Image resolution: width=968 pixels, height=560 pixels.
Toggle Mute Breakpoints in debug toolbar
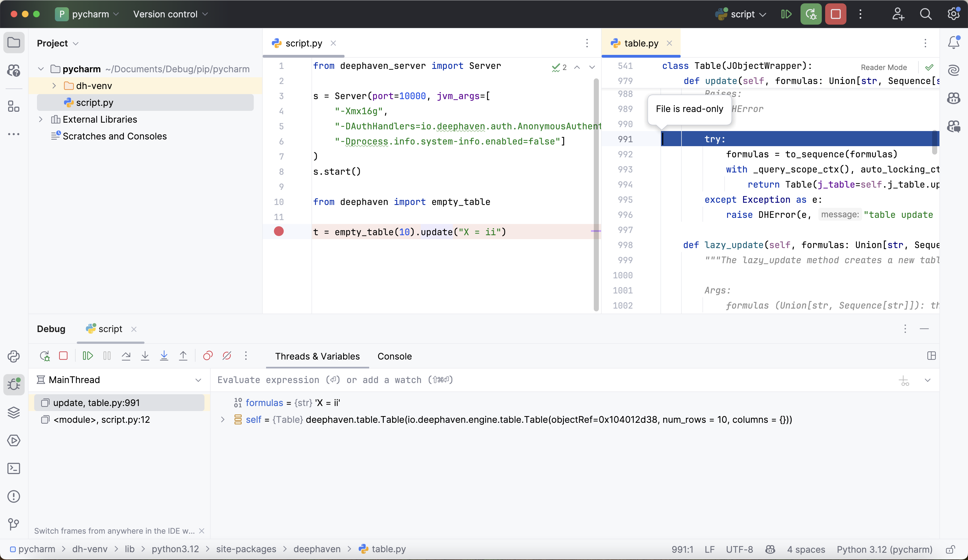pyautogui.click(x=227, y=356)
